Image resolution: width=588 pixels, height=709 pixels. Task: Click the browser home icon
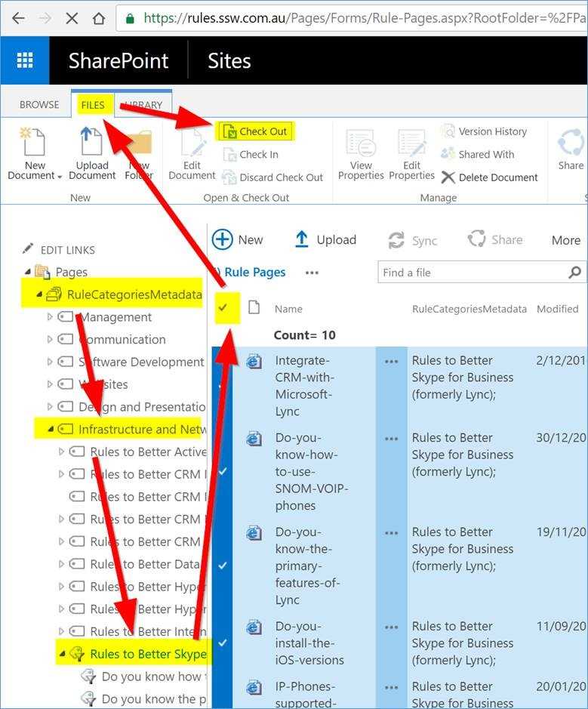[x=98, y=18]
